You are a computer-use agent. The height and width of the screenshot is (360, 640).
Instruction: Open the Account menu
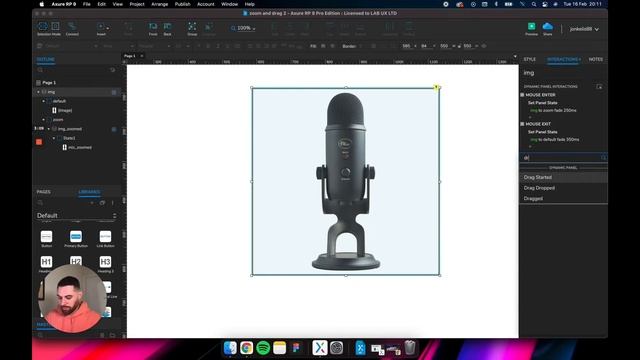coord(206,4)
